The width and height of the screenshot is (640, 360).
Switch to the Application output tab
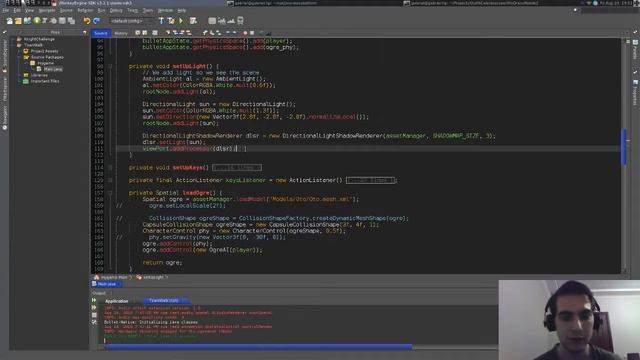pyautogui.click(x=116, y=301)
